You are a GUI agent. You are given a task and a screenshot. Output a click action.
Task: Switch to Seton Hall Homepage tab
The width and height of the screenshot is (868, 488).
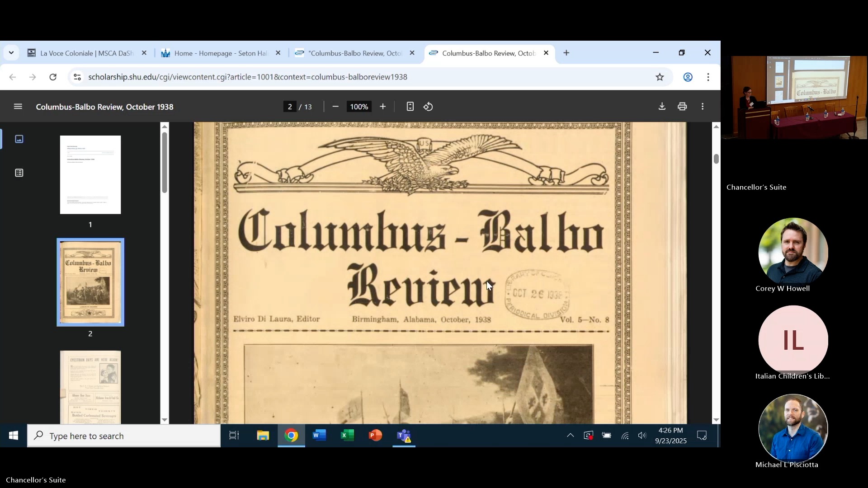pyautogui.click(x=219, y=53)
